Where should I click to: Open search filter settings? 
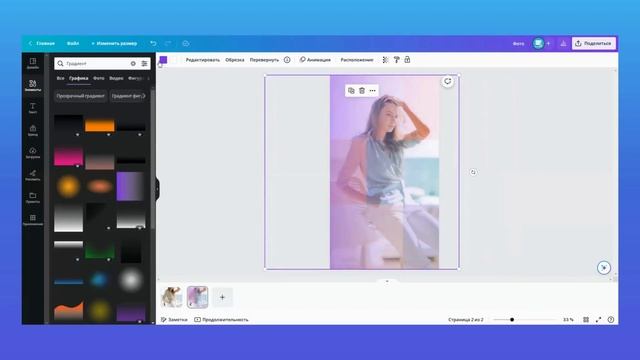(144, 64)
